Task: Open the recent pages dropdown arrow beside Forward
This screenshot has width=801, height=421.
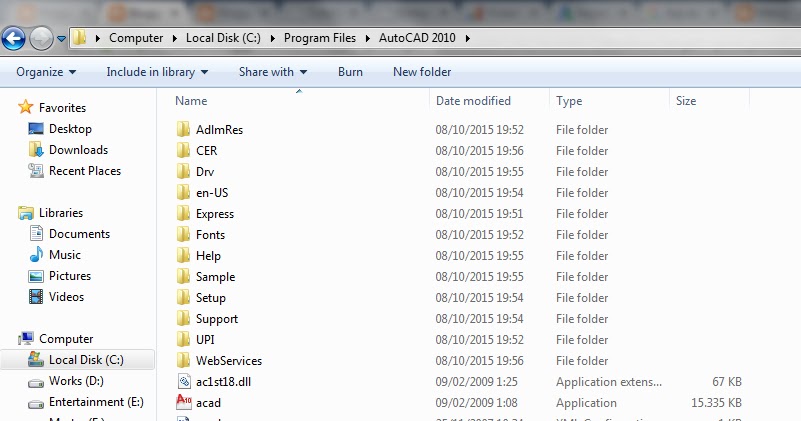Action: (61, 38)
